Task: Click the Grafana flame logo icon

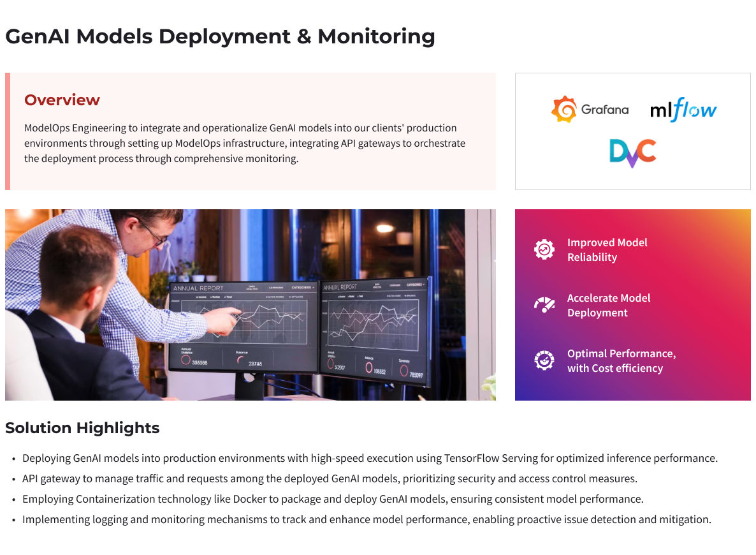Action: click(x=565, y=108)
